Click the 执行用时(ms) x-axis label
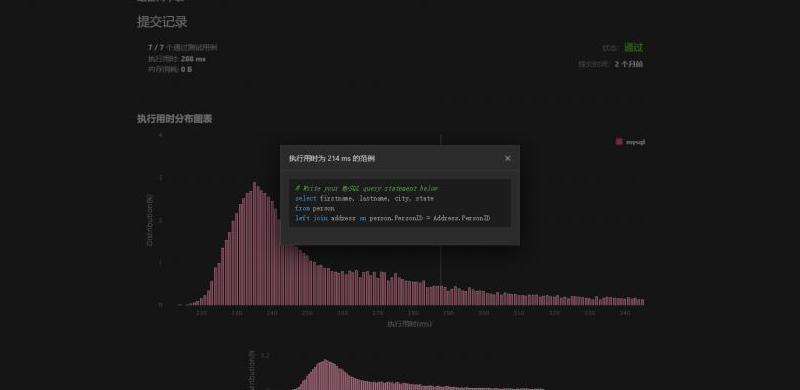The image size is (800, 390). (x=409, y=324)
